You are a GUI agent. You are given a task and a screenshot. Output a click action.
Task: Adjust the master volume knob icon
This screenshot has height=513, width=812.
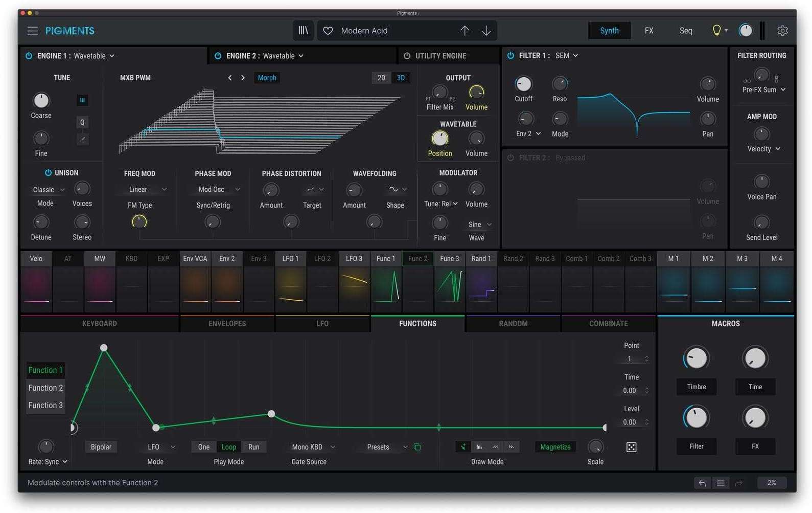[746, 31]
